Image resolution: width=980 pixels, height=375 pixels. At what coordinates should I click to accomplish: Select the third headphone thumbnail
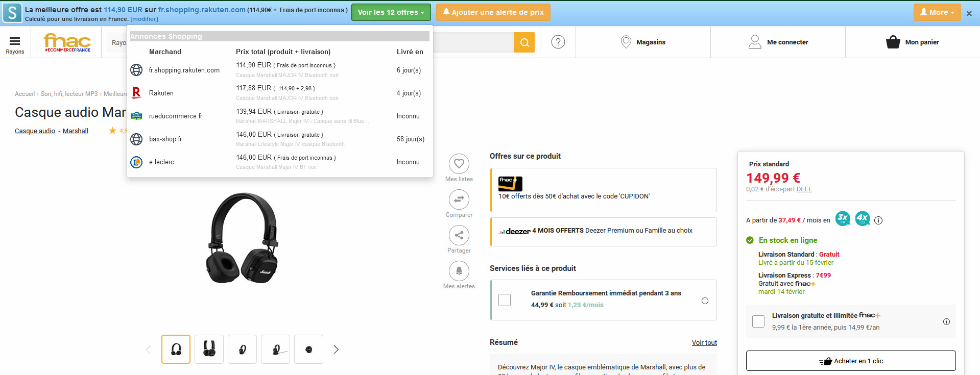tap(243, 349)
